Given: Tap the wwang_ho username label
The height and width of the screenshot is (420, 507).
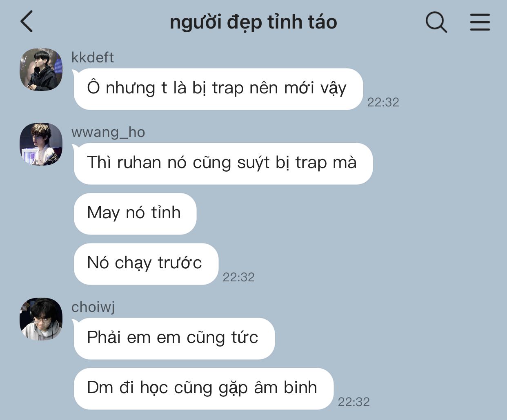Looking at the screenshot, I should pos(108,132).
